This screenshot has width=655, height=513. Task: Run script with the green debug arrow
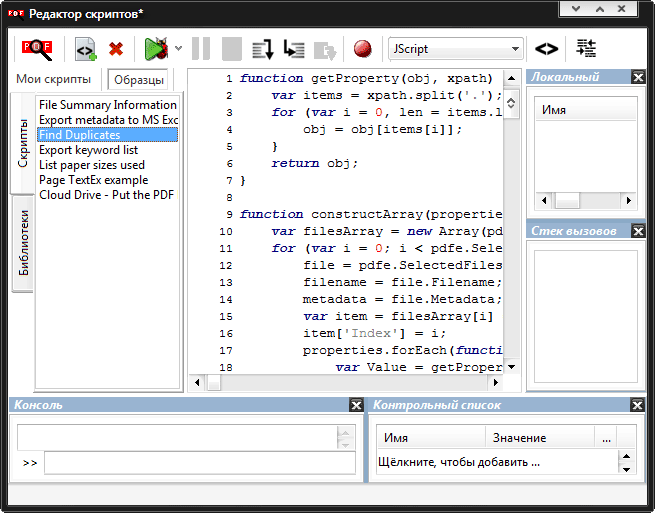click(x=156, y=49)
